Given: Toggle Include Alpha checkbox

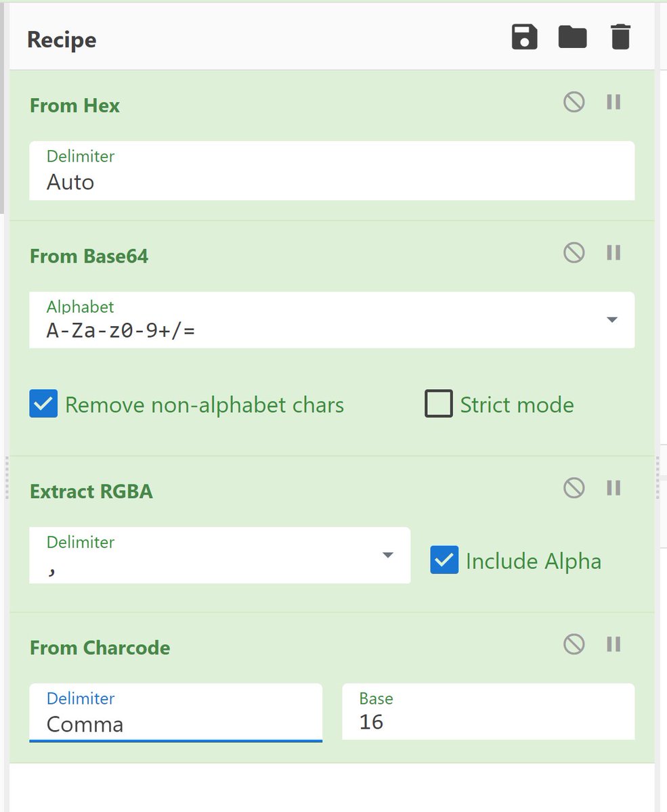Looking at the screenshot, I should (x=444, y=560).
